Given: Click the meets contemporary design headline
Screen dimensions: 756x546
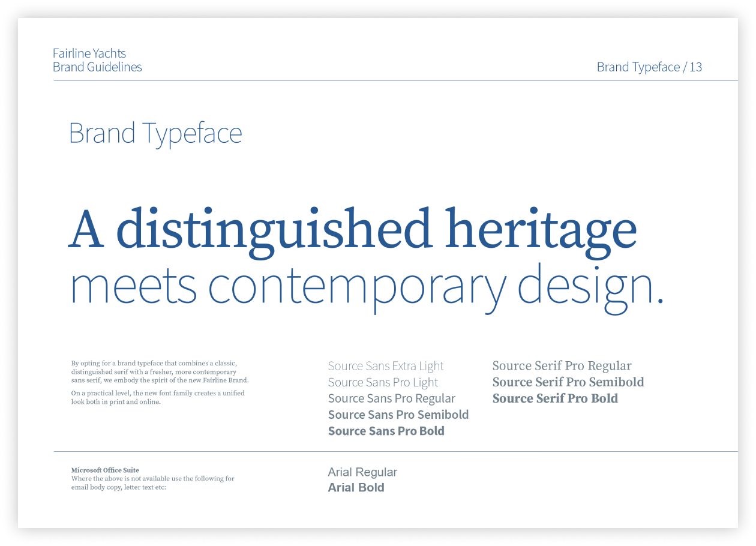Looking at the screenshot, I should (367, 287).
